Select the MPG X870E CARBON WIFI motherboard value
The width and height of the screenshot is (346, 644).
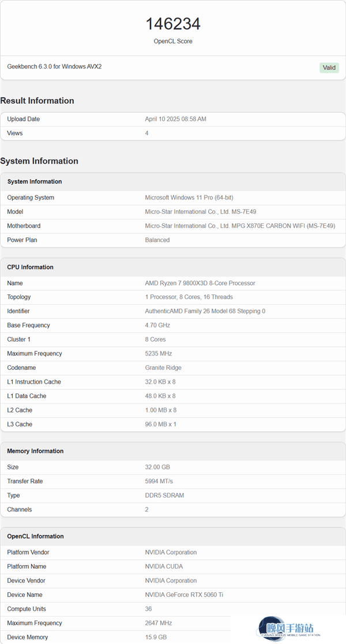click(240, 226)
